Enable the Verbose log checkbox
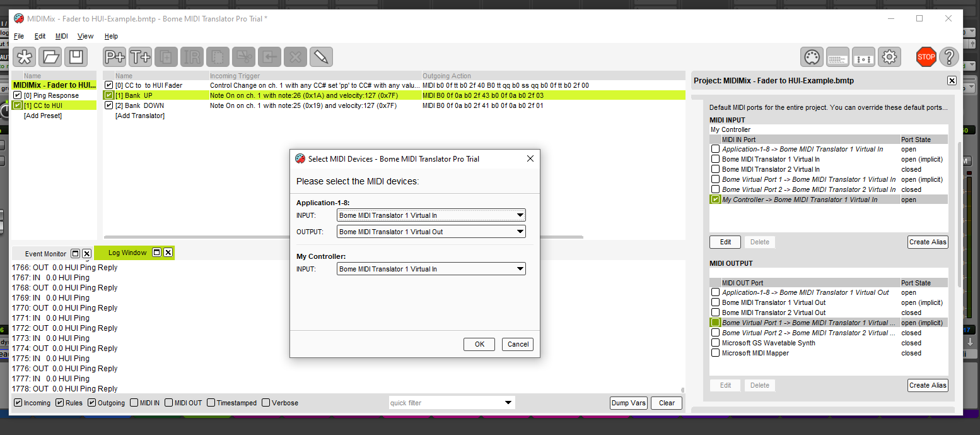Viewport: 980px width, 435px height. coord(266,403)
